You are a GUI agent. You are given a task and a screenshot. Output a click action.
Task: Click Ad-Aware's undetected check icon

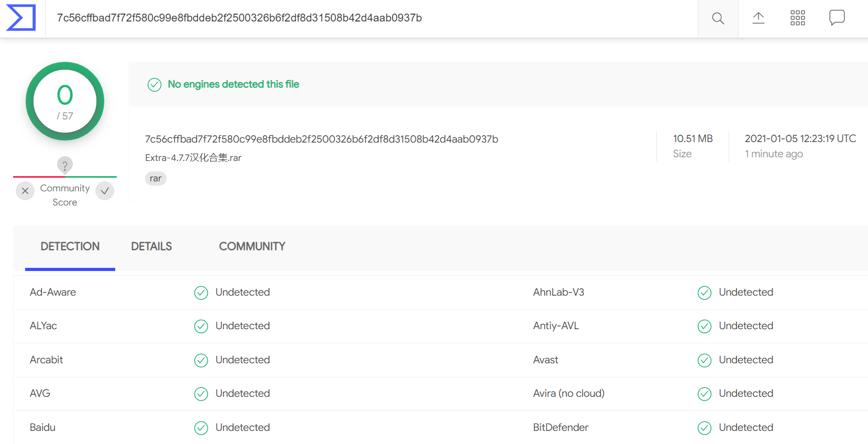[x=201, y=293]
